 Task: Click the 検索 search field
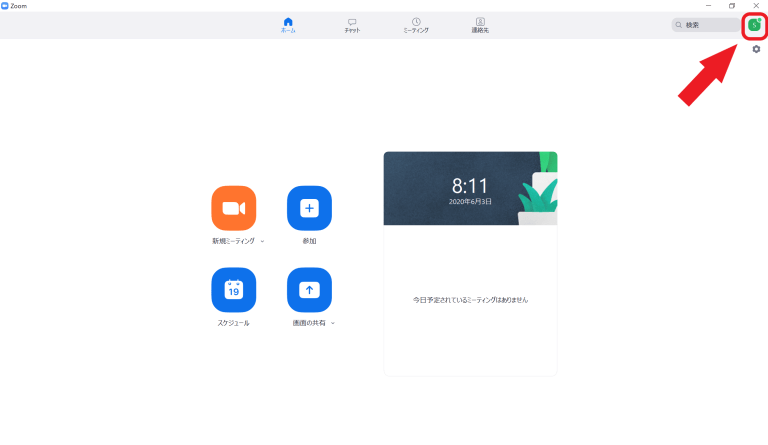tap(706, 25)
